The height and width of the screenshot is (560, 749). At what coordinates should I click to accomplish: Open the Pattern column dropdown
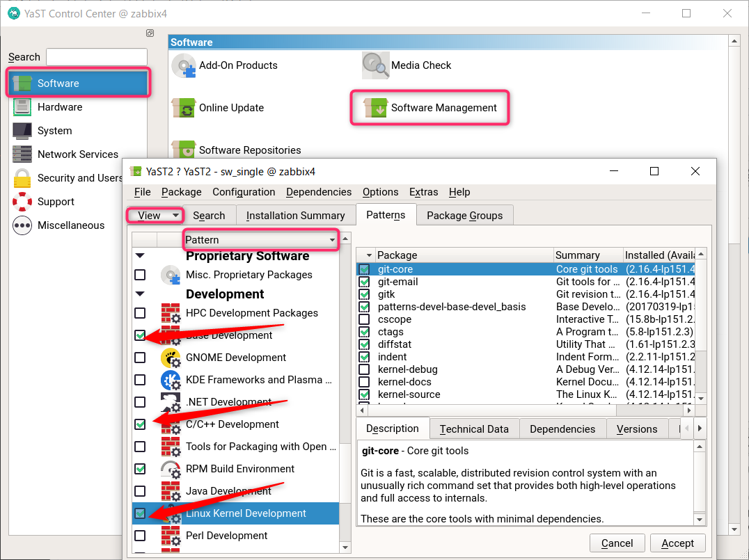coord(261,240)
